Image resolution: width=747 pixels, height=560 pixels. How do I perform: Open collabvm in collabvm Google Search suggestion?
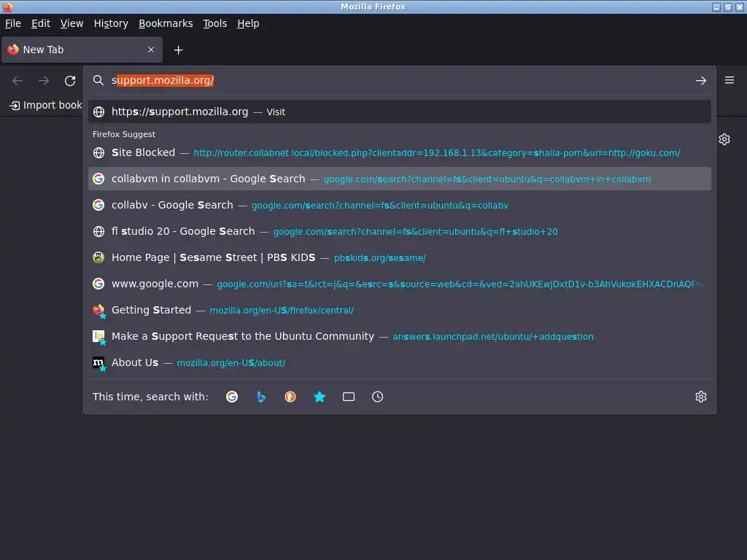(x=399, y=179)
